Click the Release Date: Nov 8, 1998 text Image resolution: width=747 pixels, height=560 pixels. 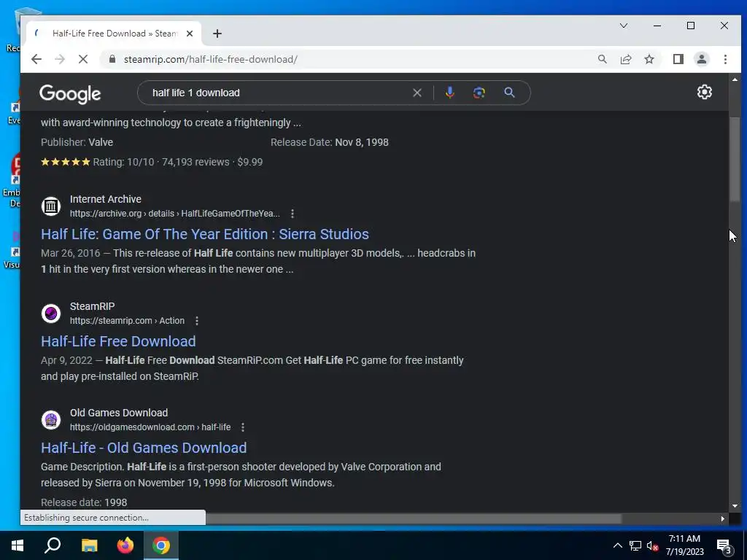point(330,142)
